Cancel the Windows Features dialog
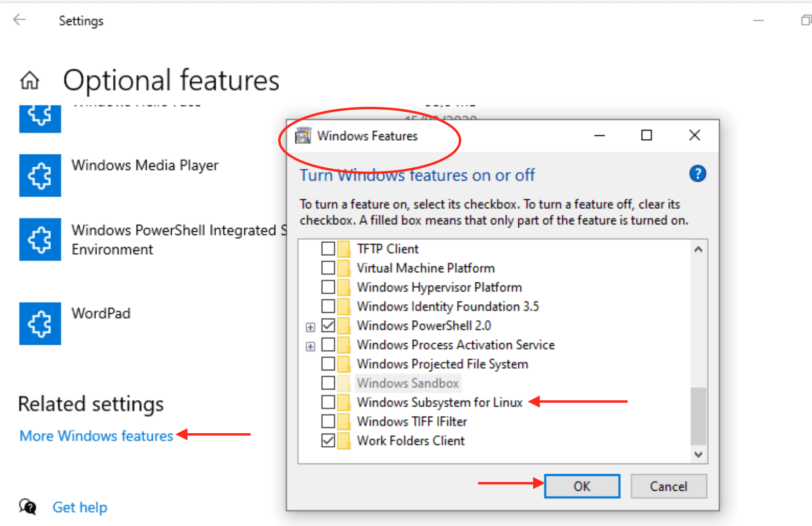This screenshot has width=812, height=526. click(668, 486)
